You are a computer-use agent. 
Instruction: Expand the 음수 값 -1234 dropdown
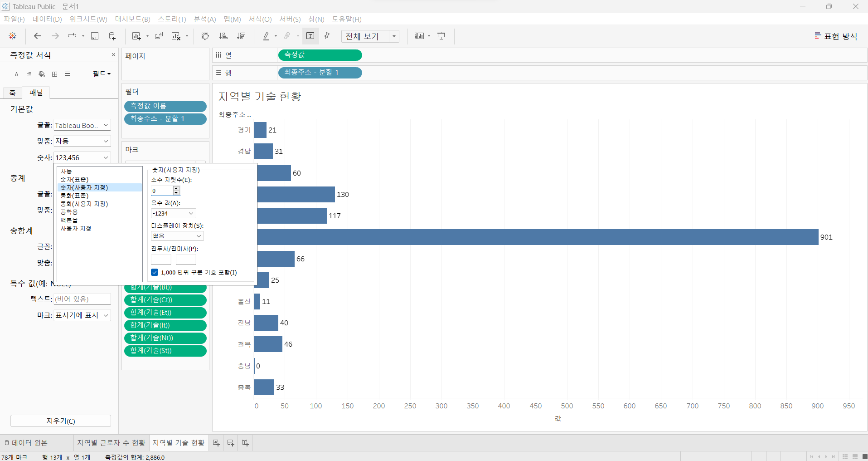(x=173, y=213)
